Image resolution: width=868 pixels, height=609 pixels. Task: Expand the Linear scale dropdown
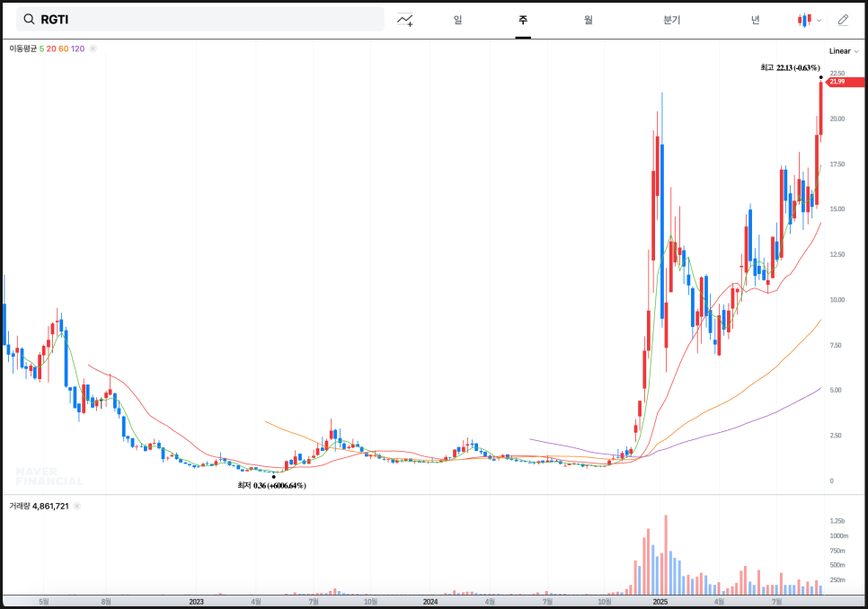coord(843,51)
